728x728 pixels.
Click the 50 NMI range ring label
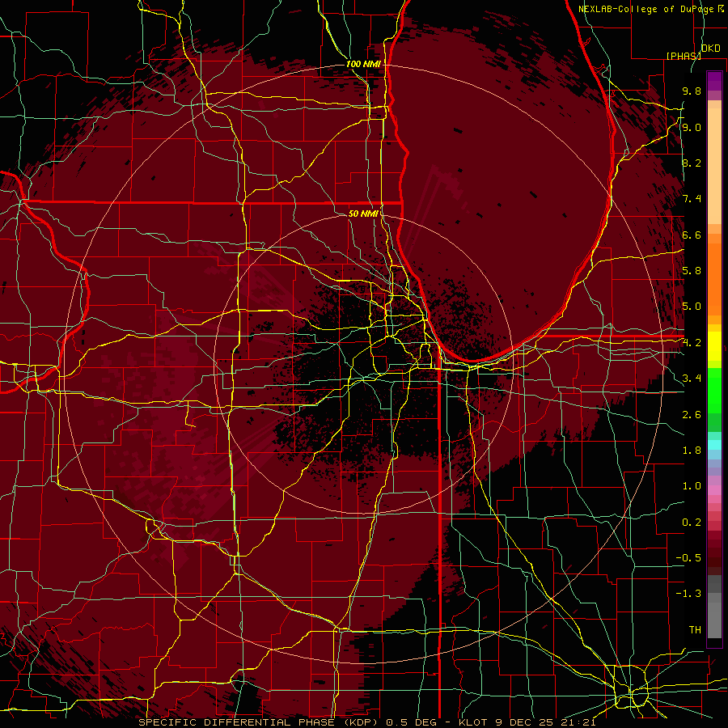pyautogui.click(x=363, y=214)
